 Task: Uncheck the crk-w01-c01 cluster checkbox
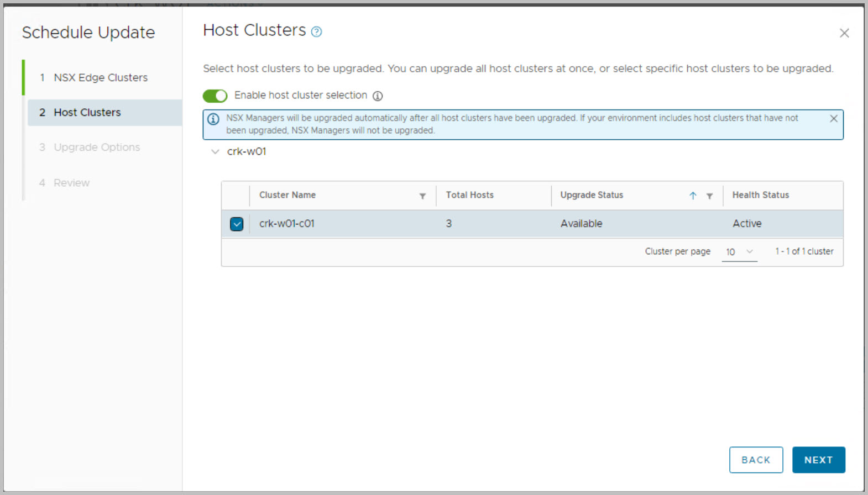coord(237,224)
